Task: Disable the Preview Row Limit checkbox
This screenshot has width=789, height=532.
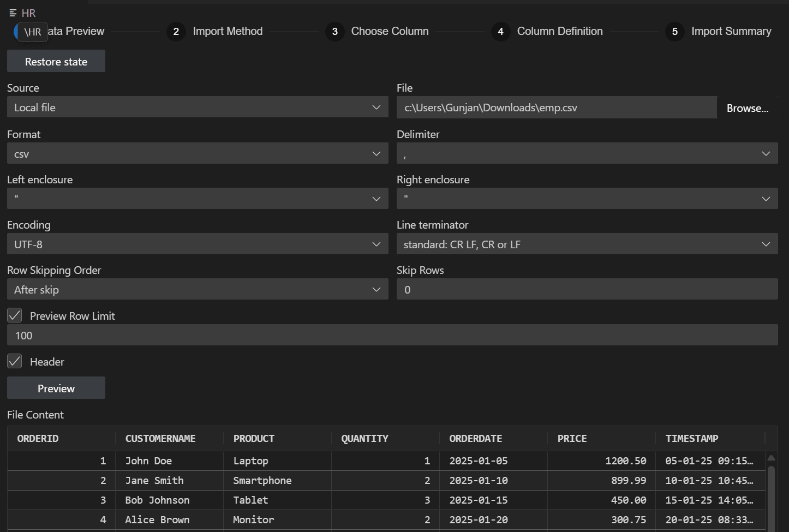Action: (14, 315)
